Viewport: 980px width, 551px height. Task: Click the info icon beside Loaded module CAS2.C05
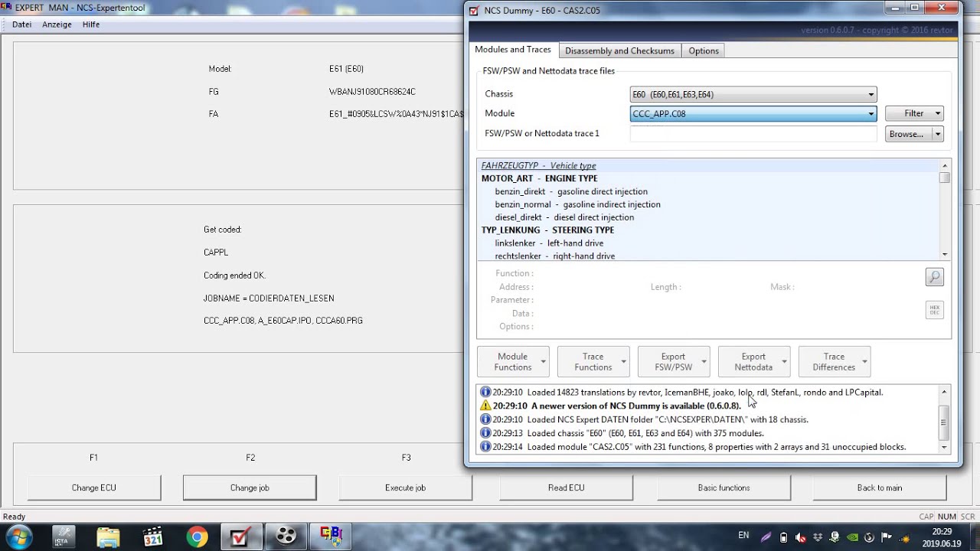pyautogui.click(x=485, y=447)
